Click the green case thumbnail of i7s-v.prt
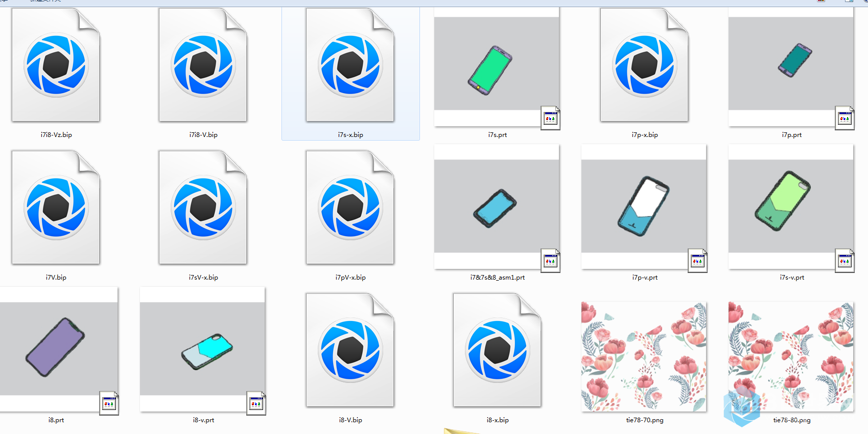 (x=791, y=207)
